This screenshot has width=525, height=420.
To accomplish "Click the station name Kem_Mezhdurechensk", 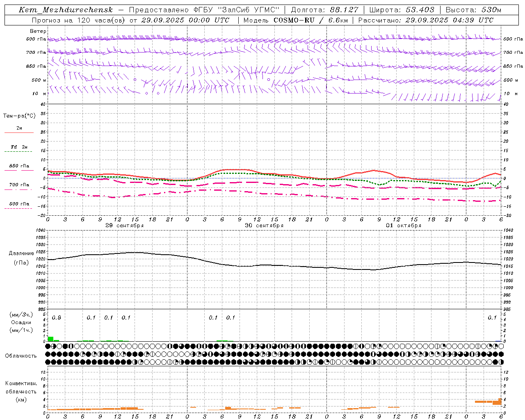I will pyautogui.click(x=66, y=10).
